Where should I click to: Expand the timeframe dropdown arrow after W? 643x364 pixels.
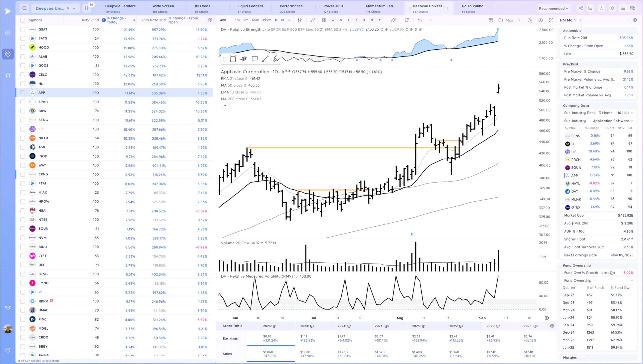tap(289, 20)
